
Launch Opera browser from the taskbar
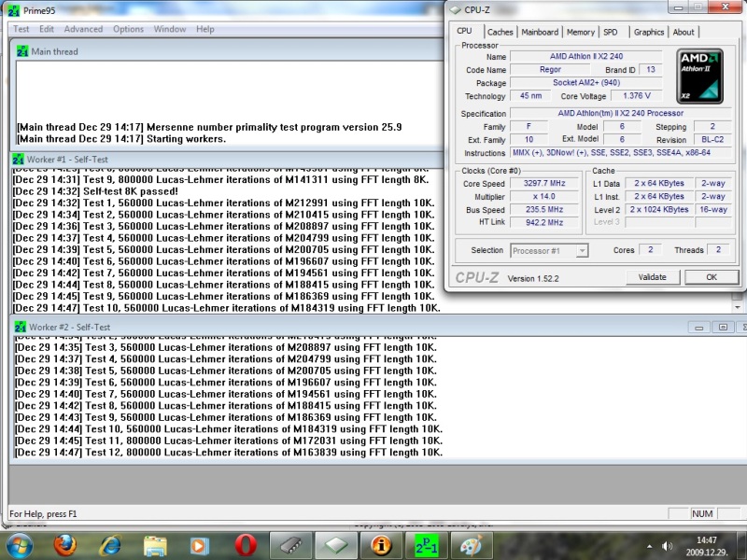[x=246, y=546]
